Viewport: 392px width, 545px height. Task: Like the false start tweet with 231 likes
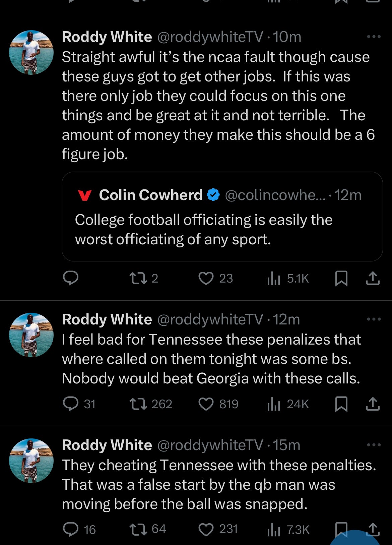[206, 530]
